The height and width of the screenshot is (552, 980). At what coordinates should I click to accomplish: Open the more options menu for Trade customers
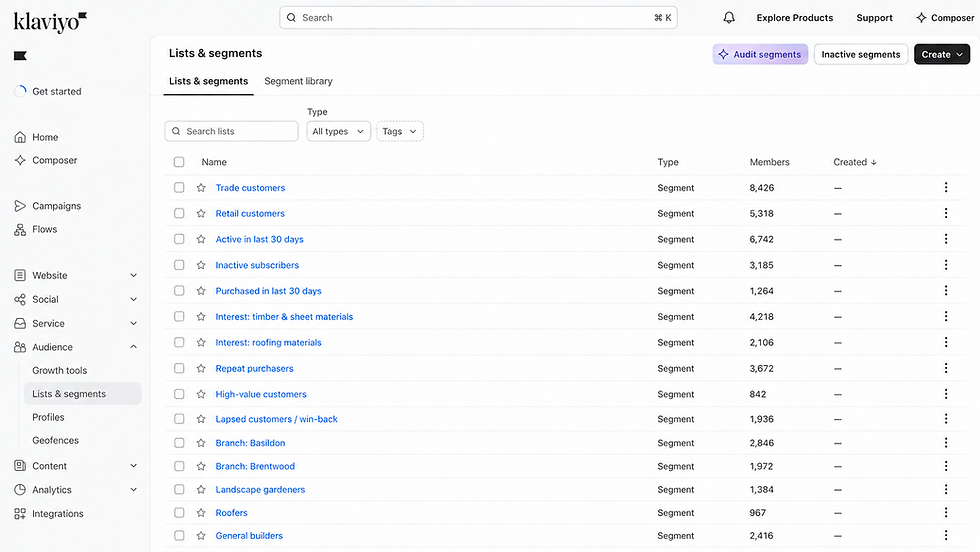tap(946, 187)
